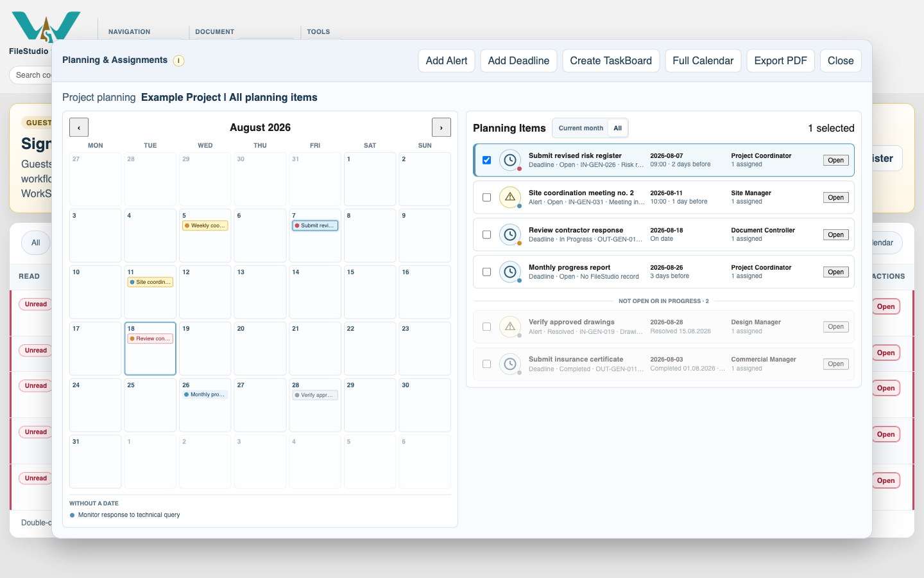Viewport: 924px width, 578px height.
Task: Export the planning as PDF
Action: [x=780, y=61]
